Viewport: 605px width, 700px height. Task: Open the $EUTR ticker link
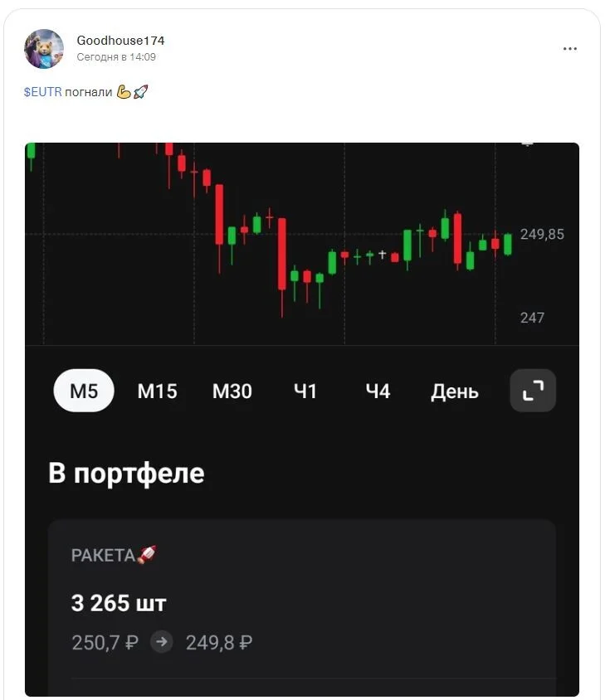pos(43,92)
